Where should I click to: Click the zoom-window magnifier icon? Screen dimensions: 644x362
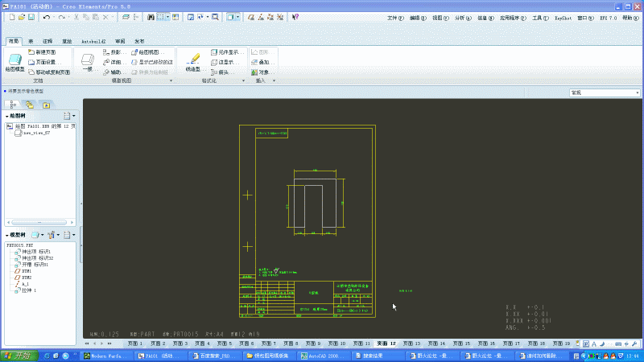tap(215, 17)
